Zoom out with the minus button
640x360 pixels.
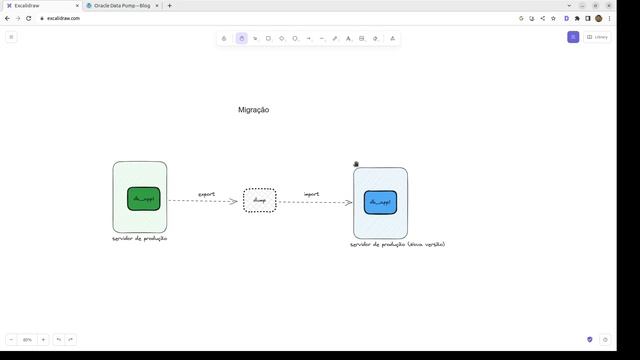[x=11, y=340]
